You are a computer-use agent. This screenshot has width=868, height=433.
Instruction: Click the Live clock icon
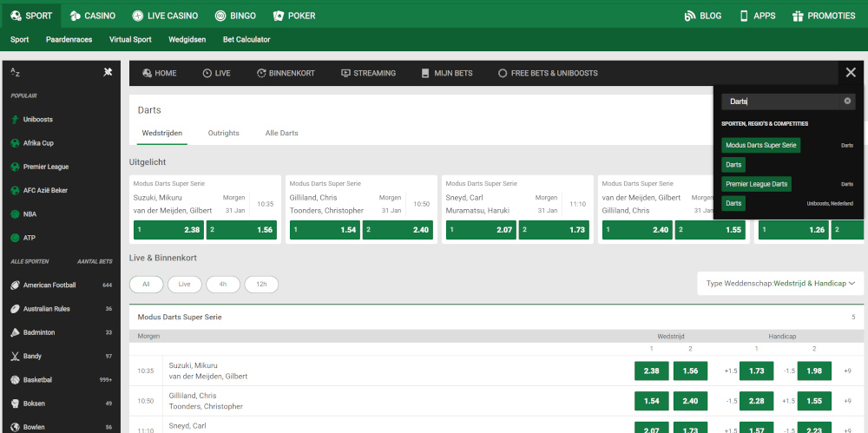tap(207, 73)
